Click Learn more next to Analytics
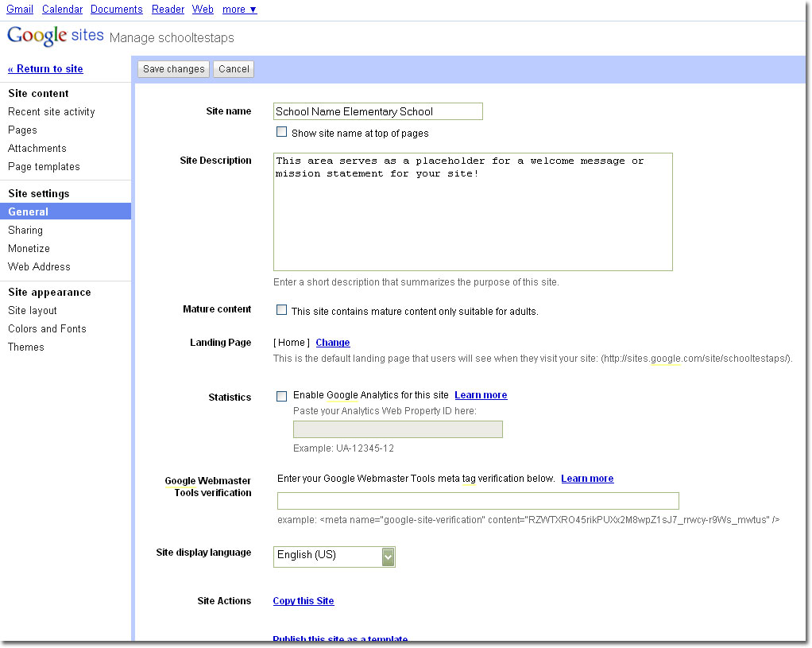This screenshot has height=648, width=812. click(481, 395)
